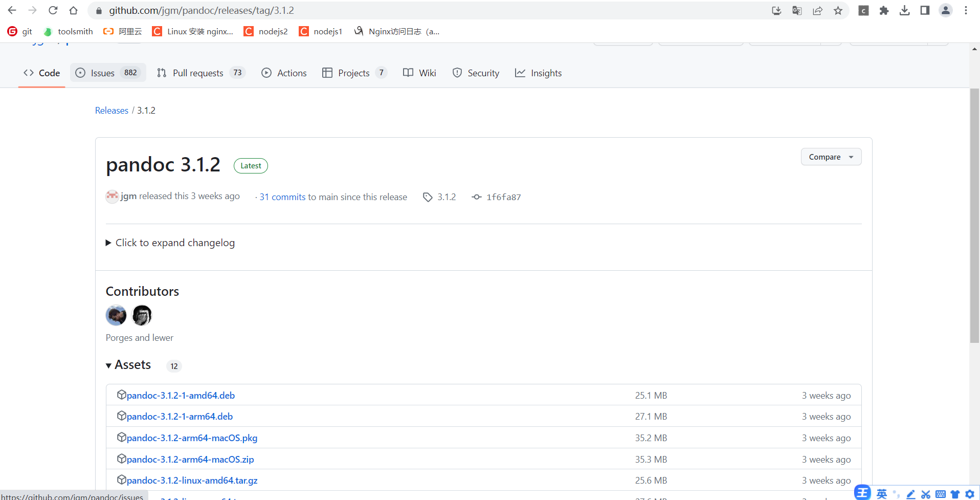The width and height of the screenshot is (980, 500).
Task: Download pandoc-3.1.2-1-arm64.deb
Action: [x=180, y=417]
